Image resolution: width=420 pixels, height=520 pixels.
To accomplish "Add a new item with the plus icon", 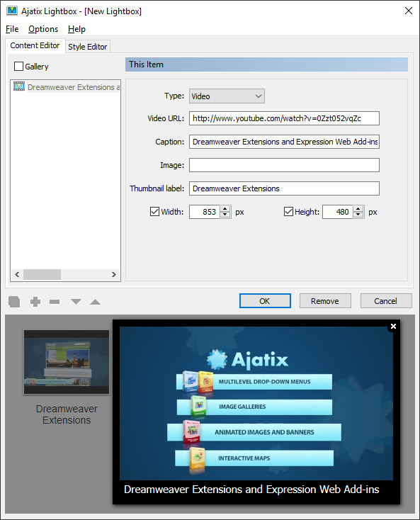I will point(35,302).
